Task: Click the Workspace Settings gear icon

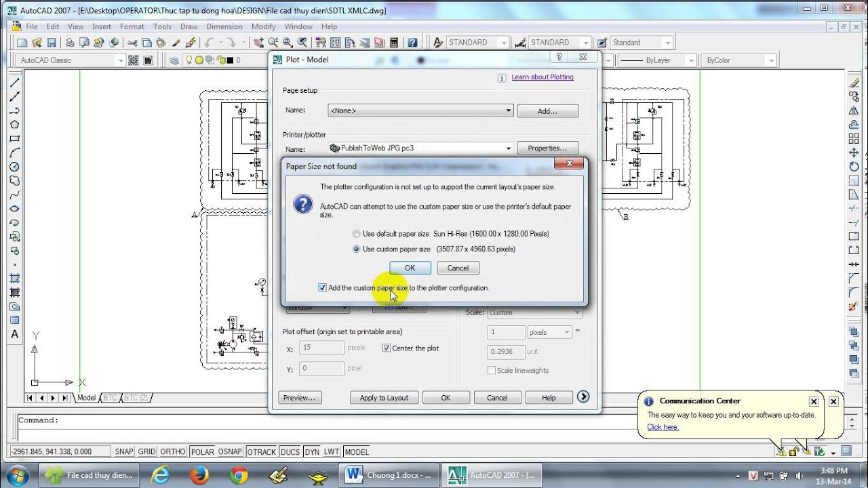Action: 133,60
